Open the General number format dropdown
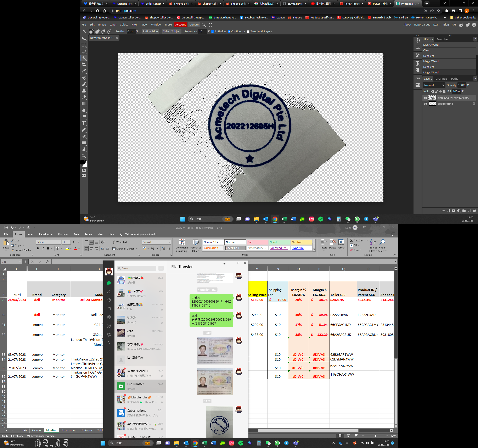The height and width of the screenshot is (448, 478). tap(169, 242)
